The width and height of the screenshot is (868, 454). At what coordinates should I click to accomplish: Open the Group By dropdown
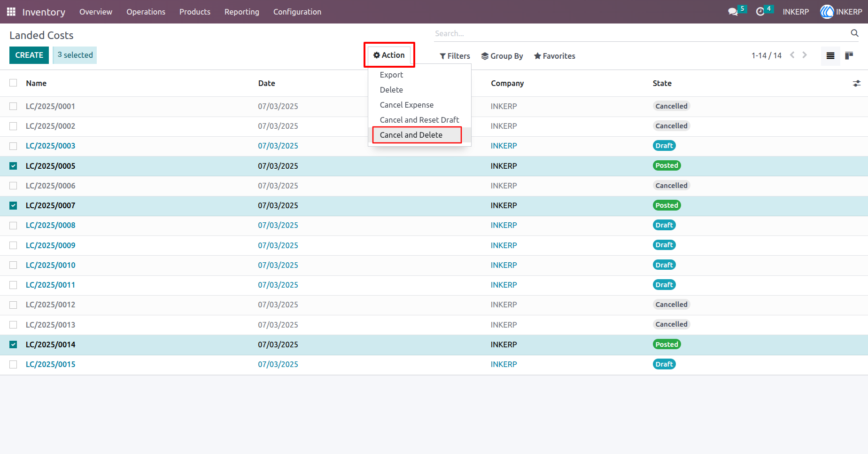click(502, 56)
